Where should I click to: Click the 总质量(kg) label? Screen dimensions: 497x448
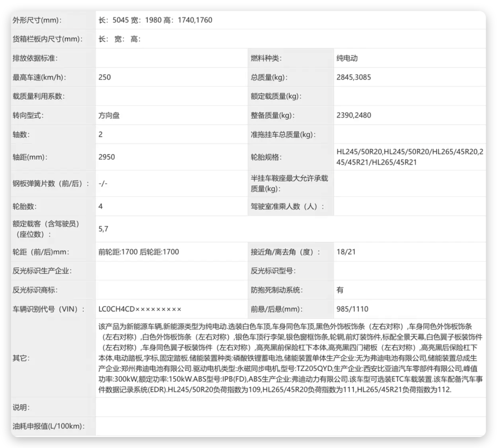pos(269,77)
